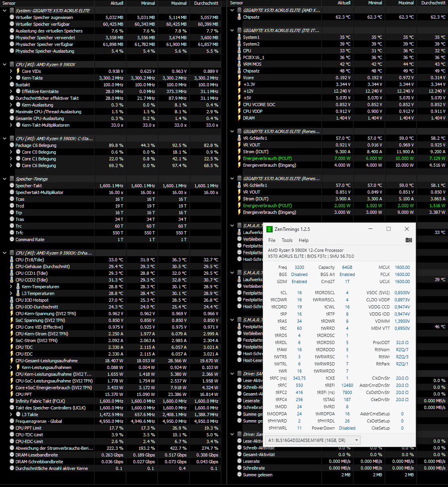Screen dimensions: 448x487
Task: Expand the Core VIDs tree entry
Action: click(11, 71)
